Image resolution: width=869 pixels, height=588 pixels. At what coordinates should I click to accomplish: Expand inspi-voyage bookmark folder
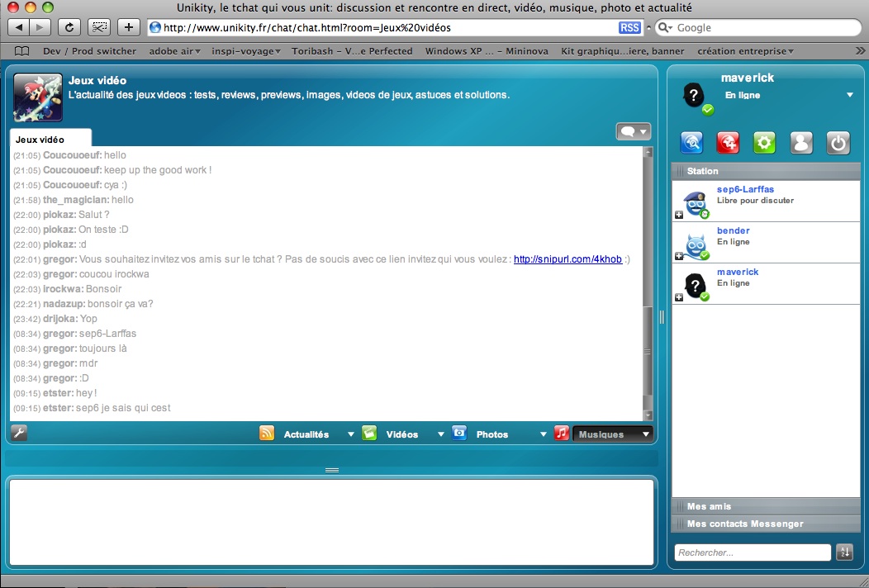[x=245, y=51]
